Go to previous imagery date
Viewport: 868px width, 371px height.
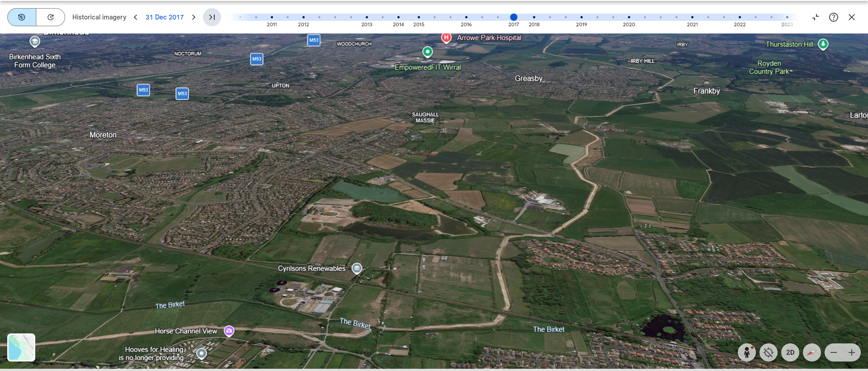coord(136,17)
